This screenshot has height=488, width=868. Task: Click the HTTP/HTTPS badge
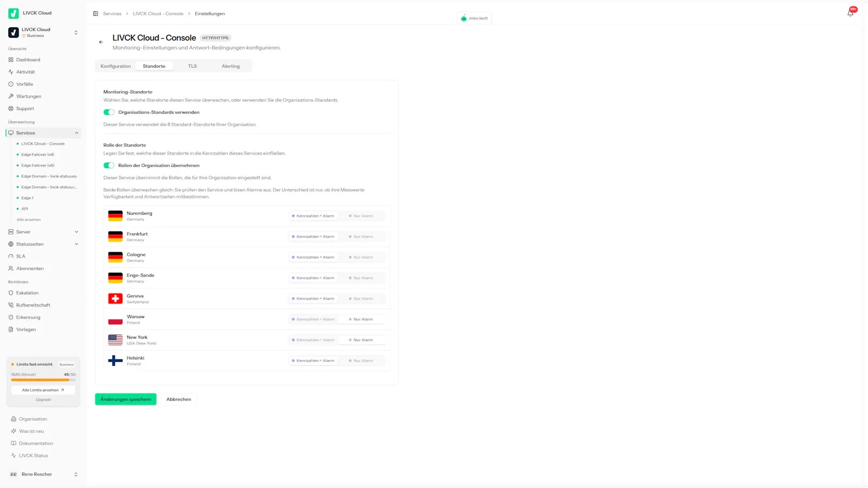coord(215,38)
